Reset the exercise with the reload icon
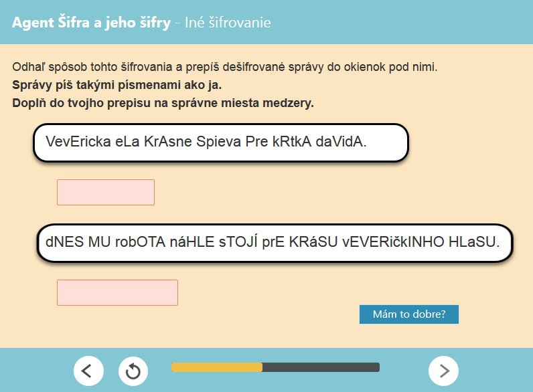The image size is (533, 392). point(133,371)
